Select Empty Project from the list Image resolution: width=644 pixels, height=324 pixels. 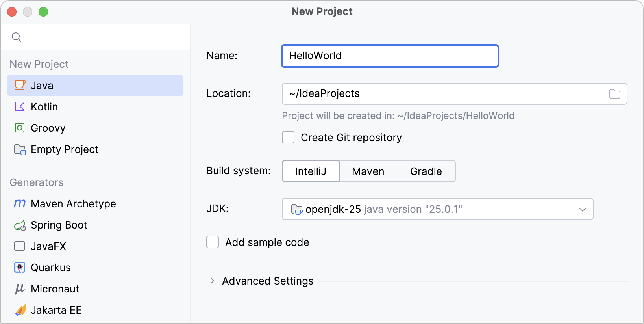click(x=65, y=149)
